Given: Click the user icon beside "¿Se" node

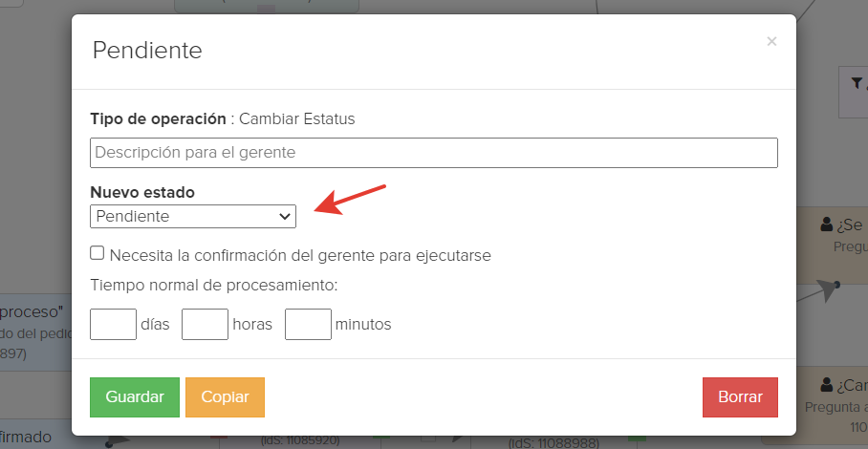Looking at the screenshot, I should tap(827, 224).
